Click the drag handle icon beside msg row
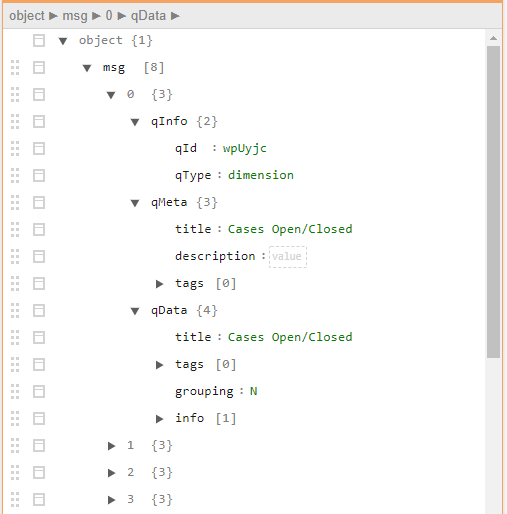Screen dimensions: 507x514 15,68
